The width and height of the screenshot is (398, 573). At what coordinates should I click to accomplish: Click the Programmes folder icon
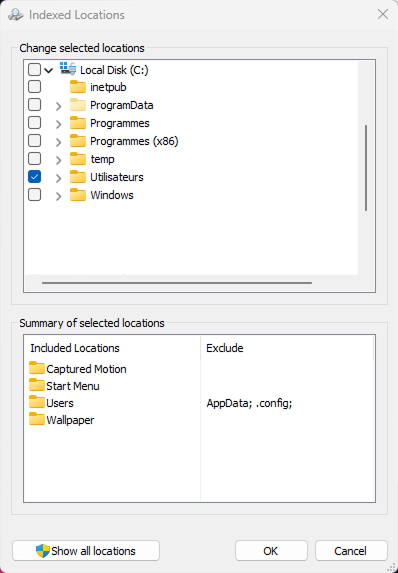78,123
